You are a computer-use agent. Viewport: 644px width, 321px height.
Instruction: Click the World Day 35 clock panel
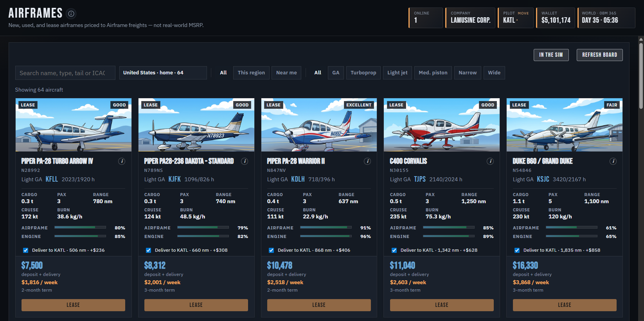606,18
